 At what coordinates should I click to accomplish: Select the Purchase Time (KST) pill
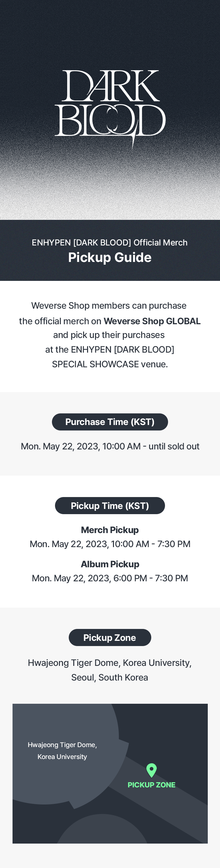pyautogui.click(x=110, y=422)
